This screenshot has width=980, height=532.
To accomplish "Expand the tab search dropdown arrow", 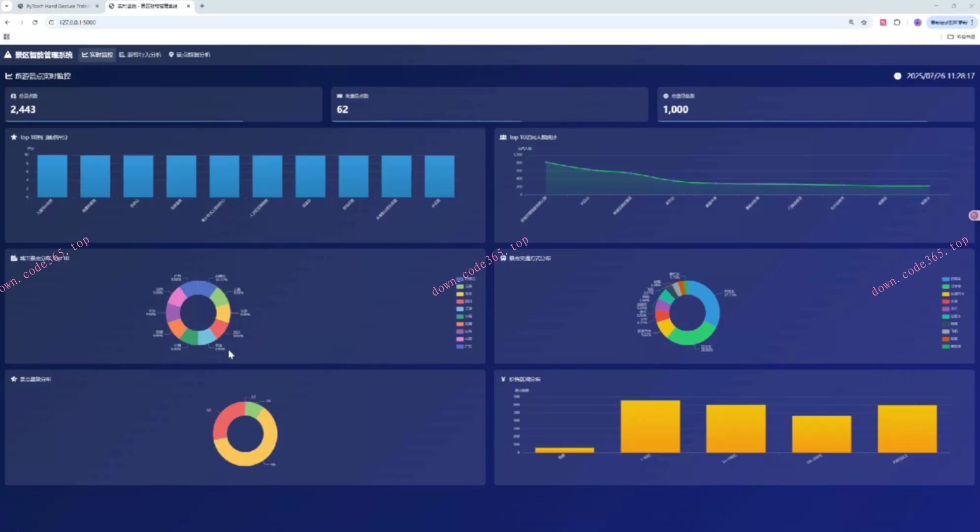I will pos(6,6).
